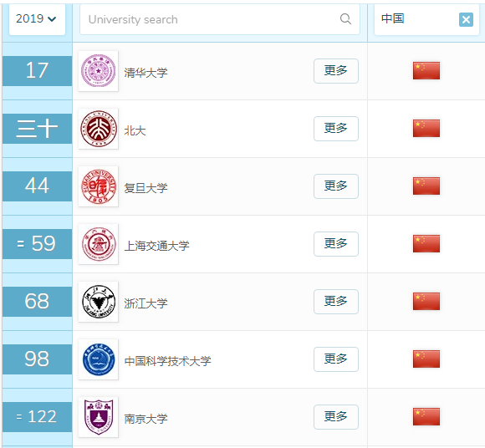This screenshot has height=448, width=485.
Task: Click 更多 button for 中国科学技术大学
Action: [336, 359]
